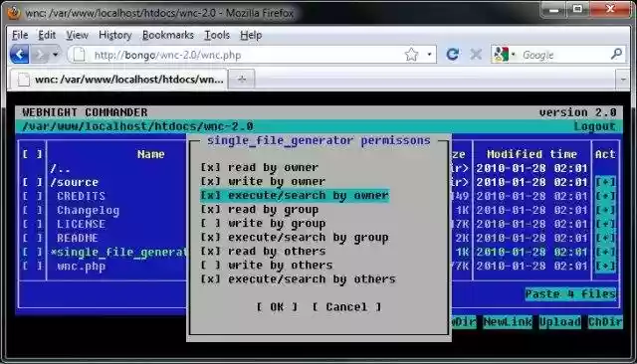This screenshot has height=364, width=637.
Task: Select the wnc htdocs browser tab
Action: point(118,80)
